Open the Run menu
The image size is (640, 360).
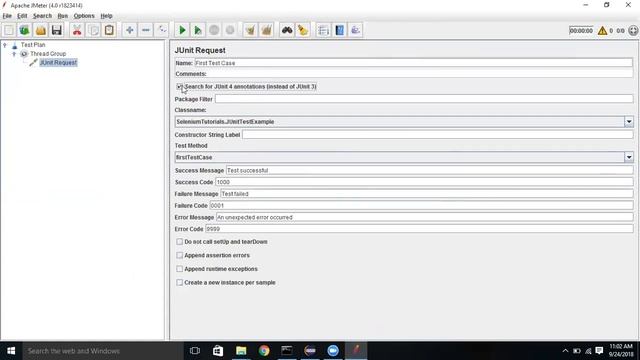point(63,16)
